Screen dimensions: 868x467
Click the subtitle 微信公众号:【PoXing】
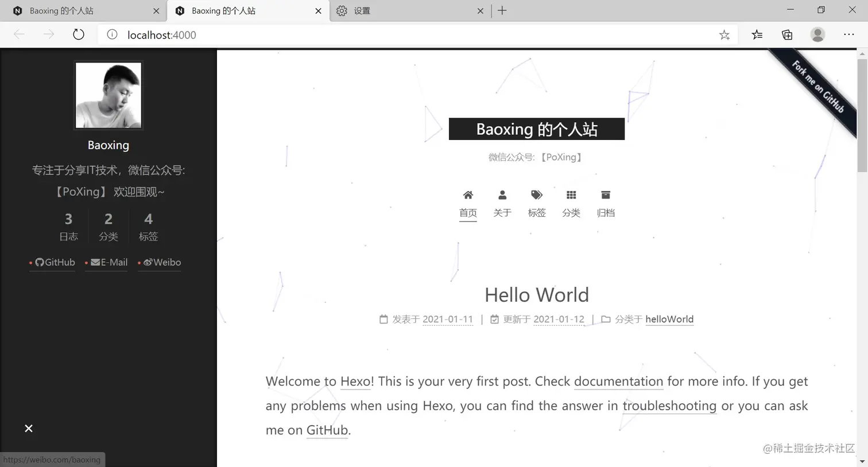pyautogui.click(x=536, y=157)
